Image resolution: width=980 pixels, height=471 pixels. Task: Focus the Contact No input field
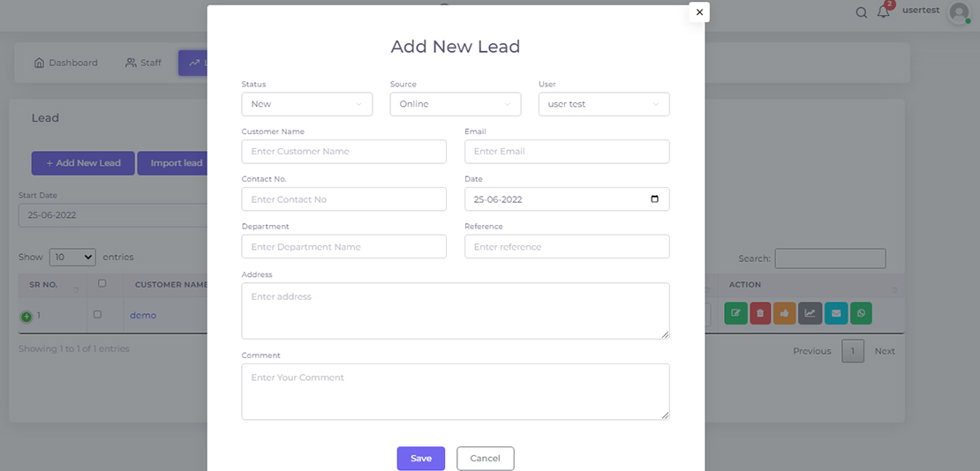[343, 199]
